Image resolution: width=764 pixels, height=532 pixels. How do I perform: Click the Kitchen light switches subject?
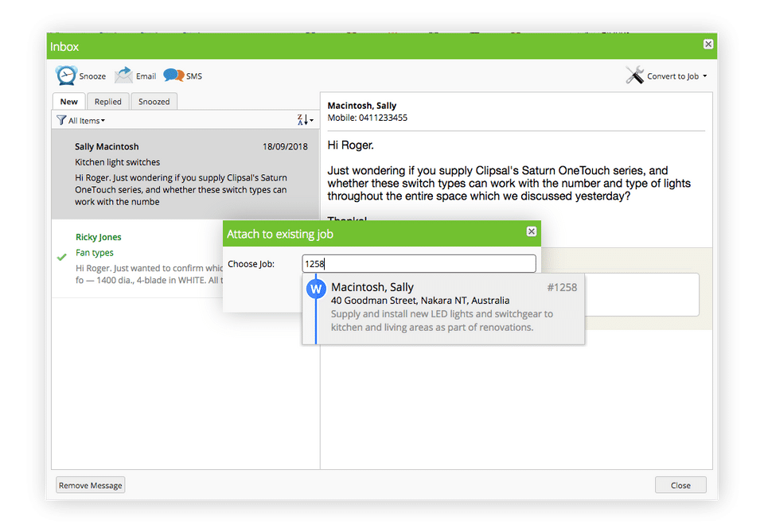118,162
